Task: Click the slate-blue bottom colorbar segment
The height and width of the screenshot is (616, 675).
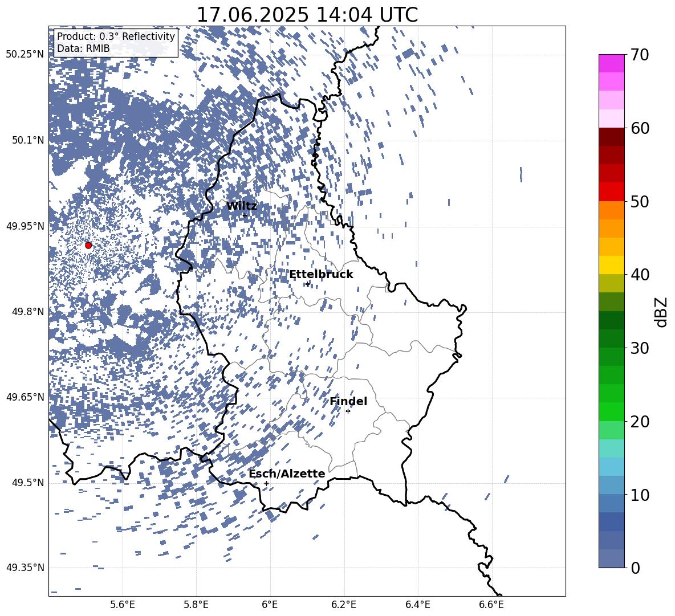Action: coord(611,558)
